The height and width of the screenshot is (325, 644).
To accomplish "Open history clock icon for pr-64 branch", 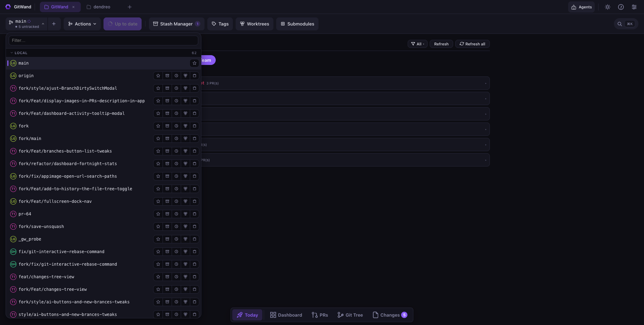I will click(176, 214).
